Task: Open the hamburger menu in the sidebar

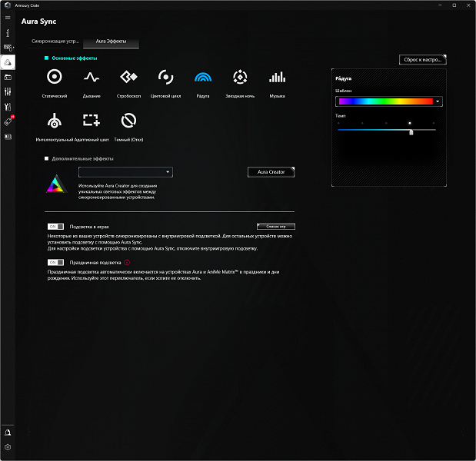Action: click(8, 18)
